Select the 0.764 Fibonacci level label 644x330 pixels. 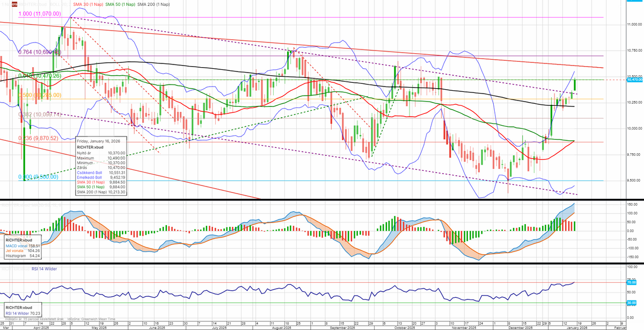pos(40,52)
